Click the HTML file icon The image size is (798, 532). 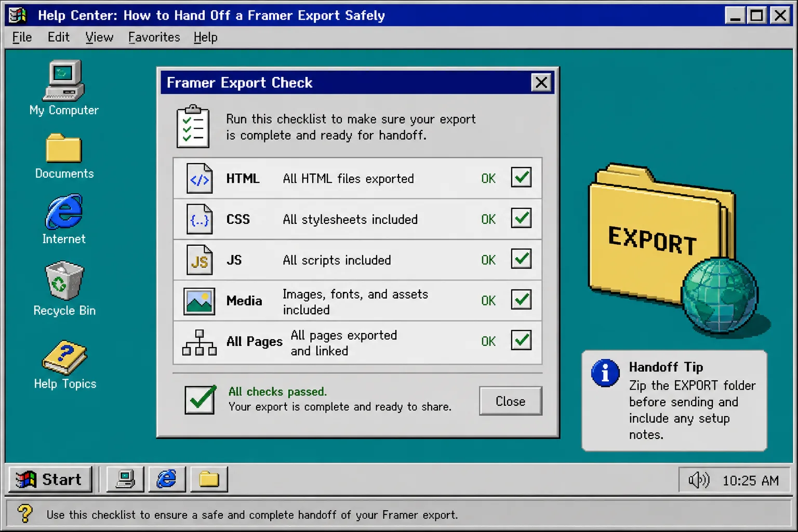click(199, 178)
